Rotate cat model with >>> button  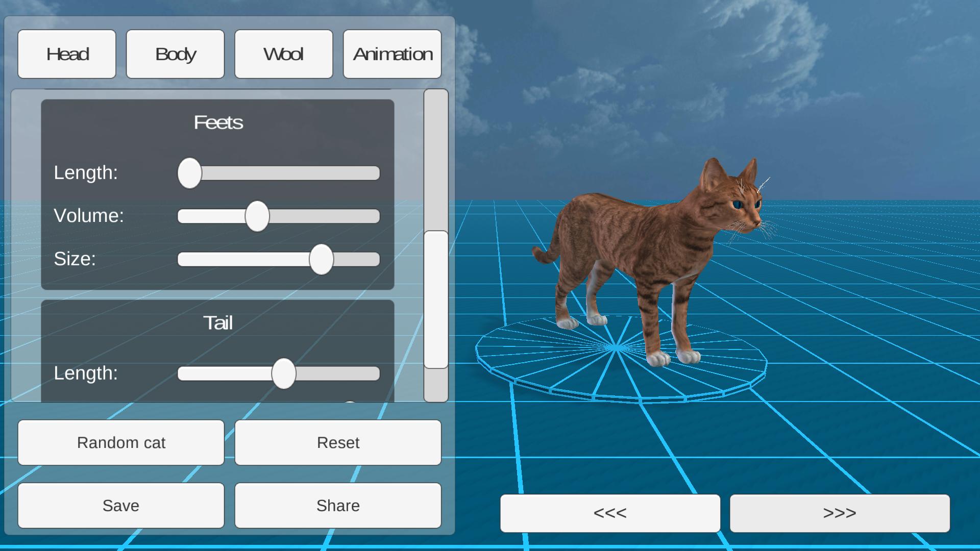click(838, 513)
